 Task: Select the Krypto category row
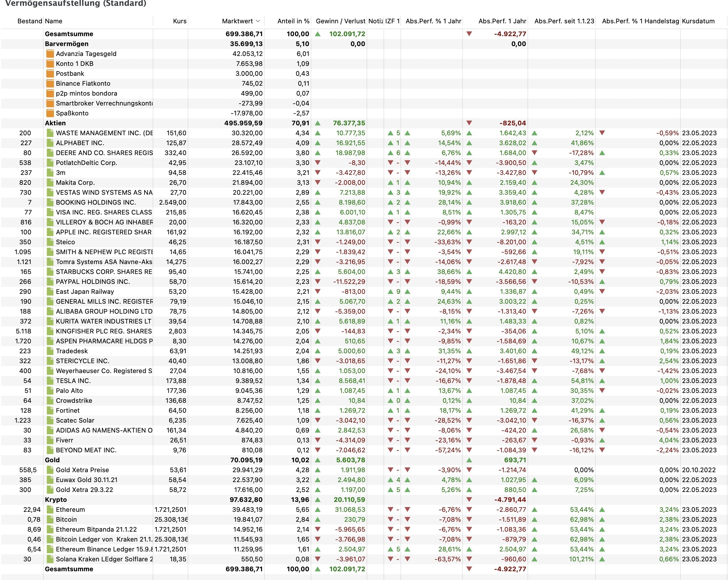pos(56,500)
